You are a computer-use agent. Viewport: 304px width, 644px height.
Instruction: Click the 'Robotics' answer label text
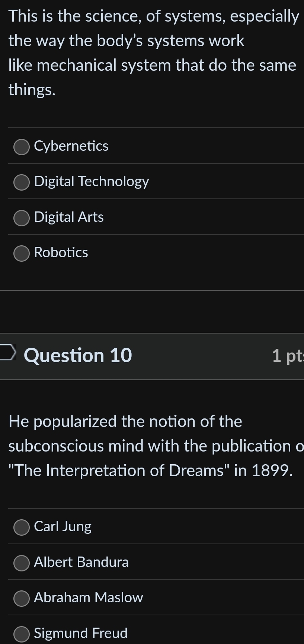pos(61,252)
